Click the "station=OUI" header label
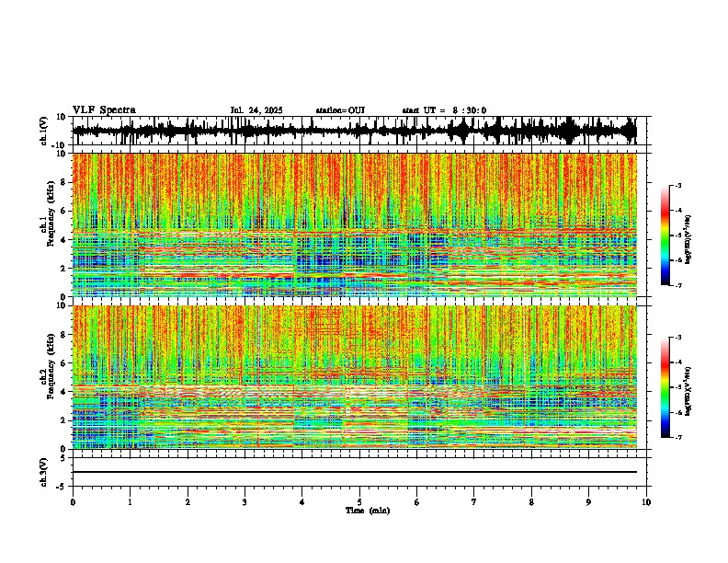 [x=340, y=110]
